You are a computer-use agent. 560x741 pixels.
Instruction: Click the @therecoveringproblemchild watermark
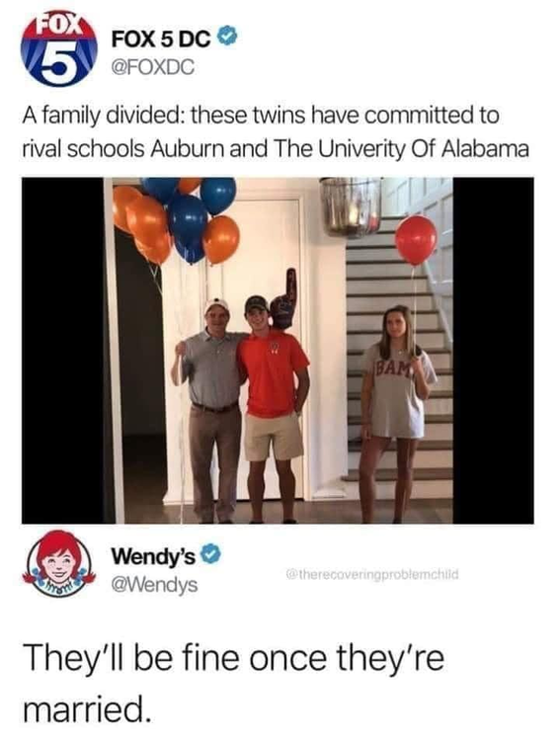[x=372, y=575]
